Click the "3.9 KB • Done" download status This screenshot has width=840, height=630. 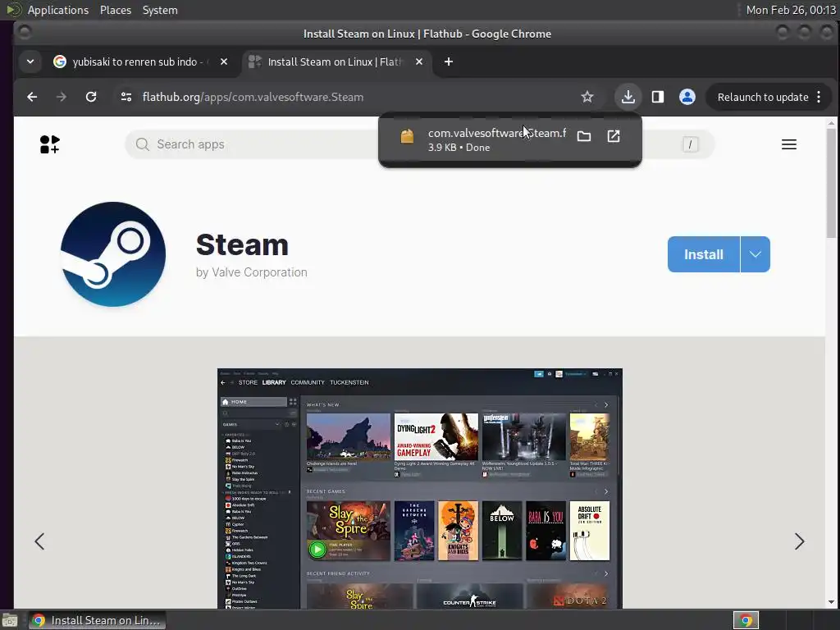[459, 148]
